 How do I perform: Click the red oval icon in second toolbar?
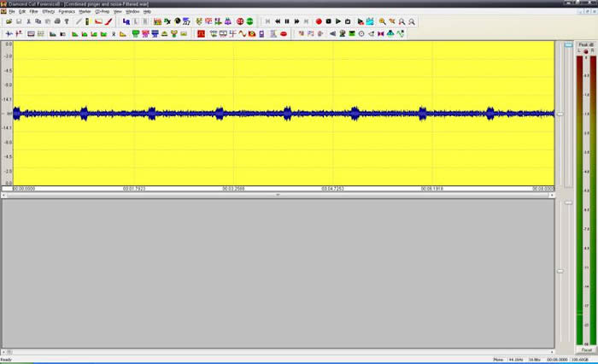click(284, 34)
